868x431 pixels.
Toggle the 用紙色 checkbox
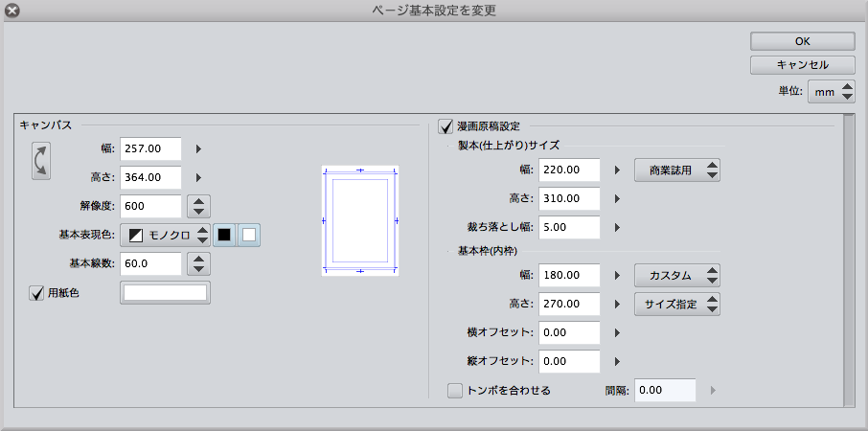click(x=36, y=293)
